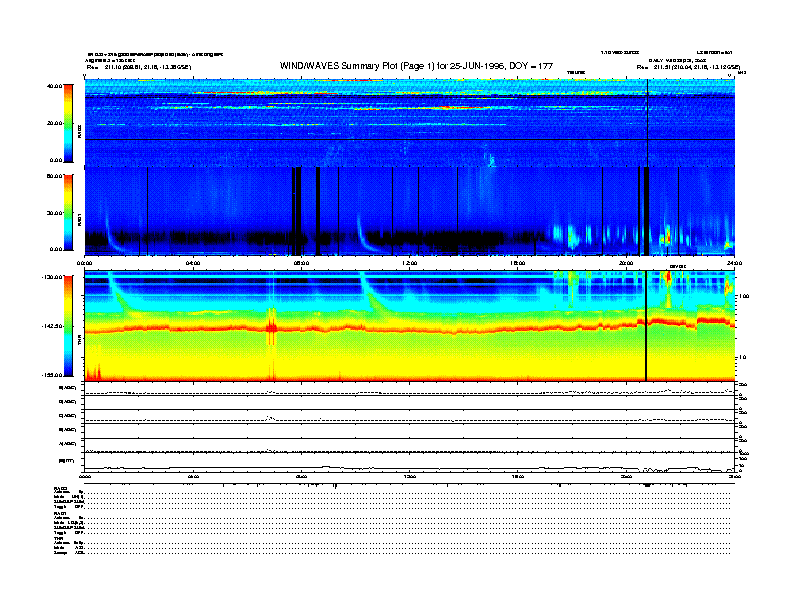792x612 pixels.
Task: Click the 16:00 tick label below RAD1 panel
Action: coord(518,263)
